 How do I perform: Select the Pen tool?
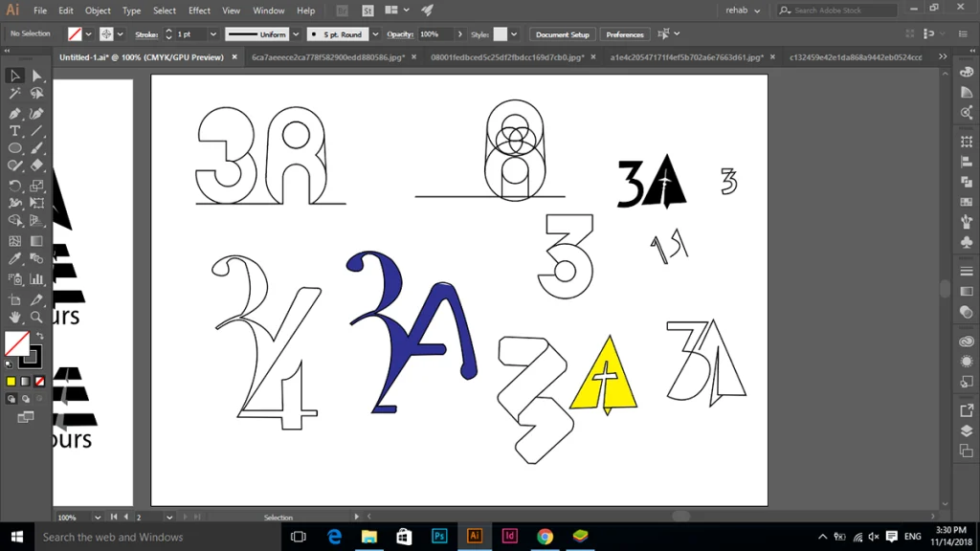(14, 113)
